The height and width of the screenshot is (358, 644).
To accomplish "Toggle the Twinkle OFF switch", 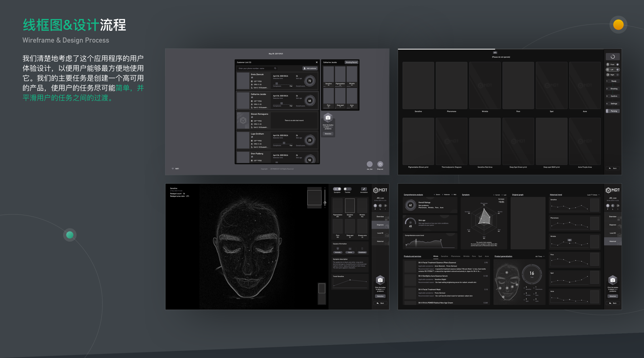I will click(347, 189).
